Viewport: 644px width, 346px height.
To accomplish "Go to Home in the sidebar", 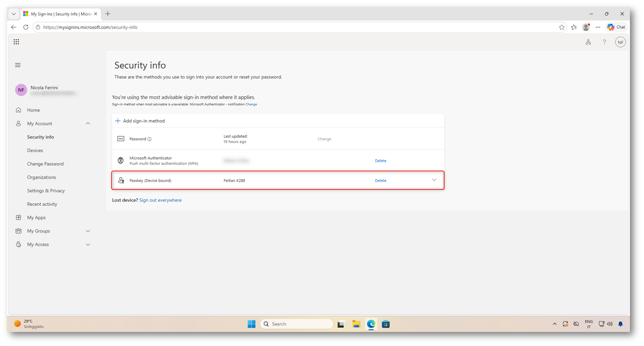I will point(34,110).
